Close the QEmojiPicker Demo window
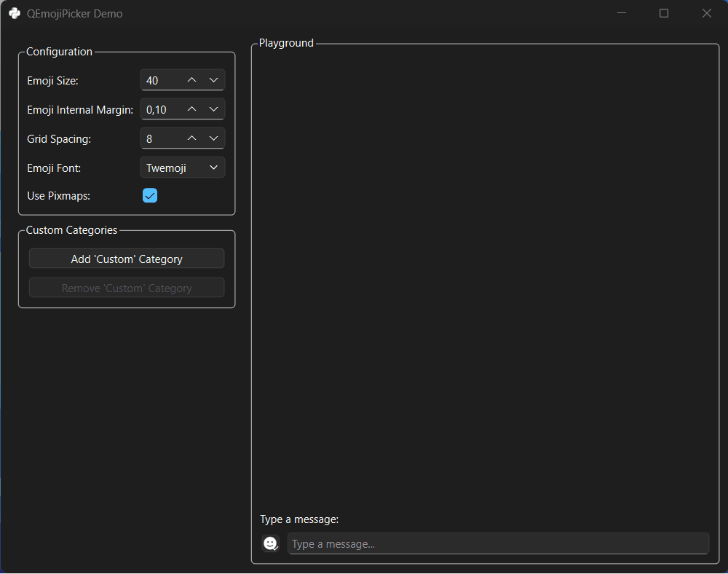The height and width of the screenshot is (574, 728). point(707,13)
